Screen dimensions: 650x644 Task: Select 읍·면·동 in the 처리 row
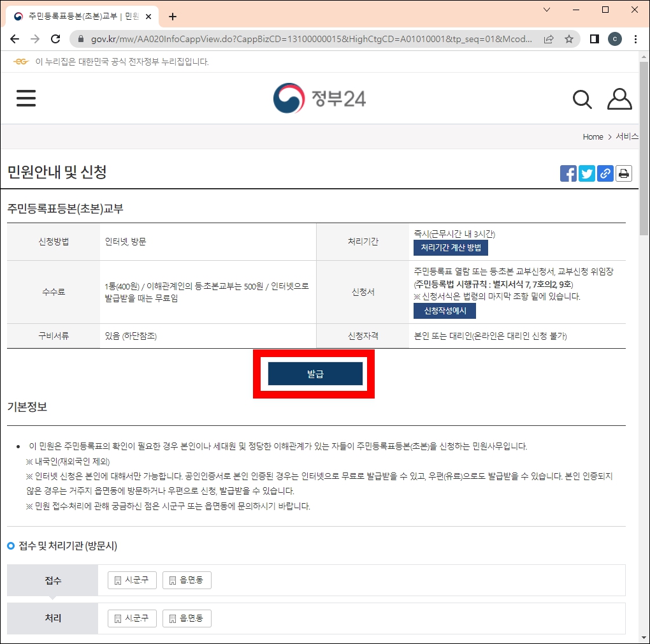coord(187,618)
